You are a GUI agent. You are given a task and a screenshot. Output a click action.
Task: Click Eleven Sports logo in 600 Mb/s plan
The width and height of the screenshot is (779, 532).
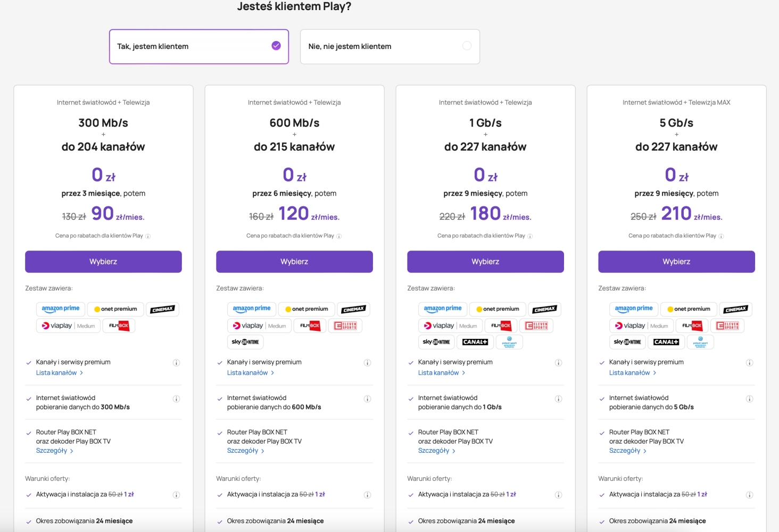tap(345, 326)
